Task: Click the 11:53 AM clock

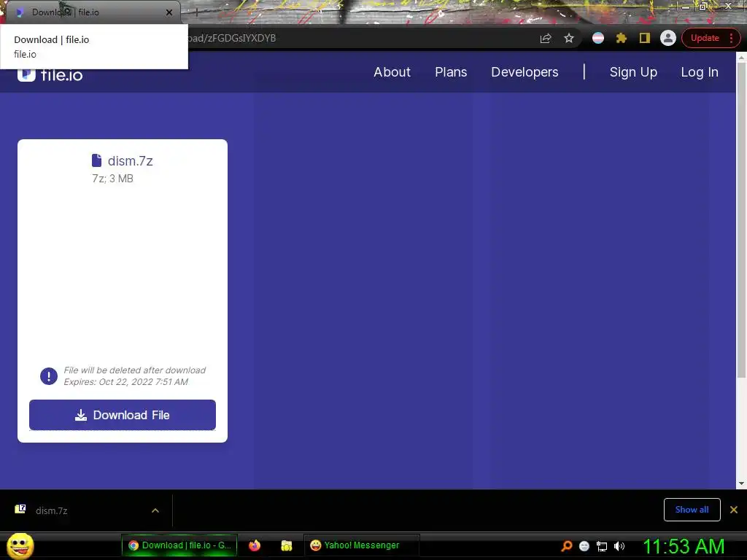Action: pyautogui.click(x=684, y=546)
